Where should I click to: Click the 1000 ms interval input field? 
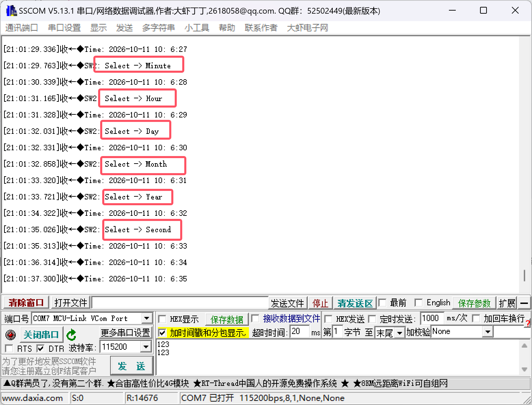click(x=433, y=318)
